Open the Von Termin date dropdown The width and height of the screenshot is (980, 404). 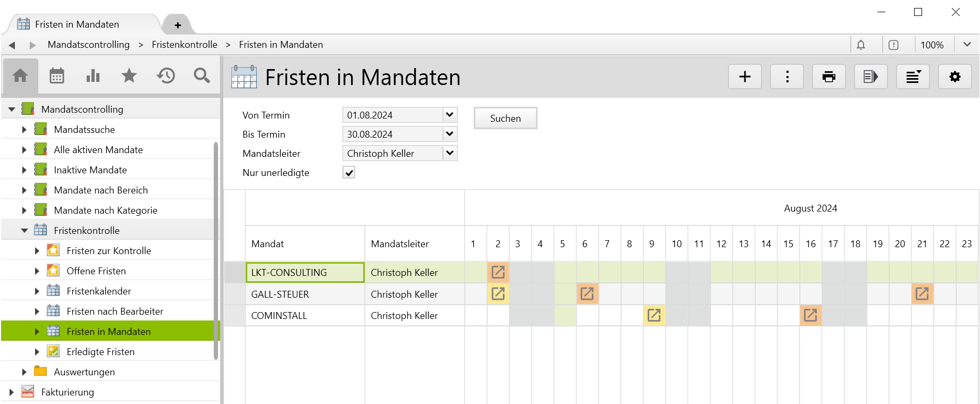click(449, 115)
